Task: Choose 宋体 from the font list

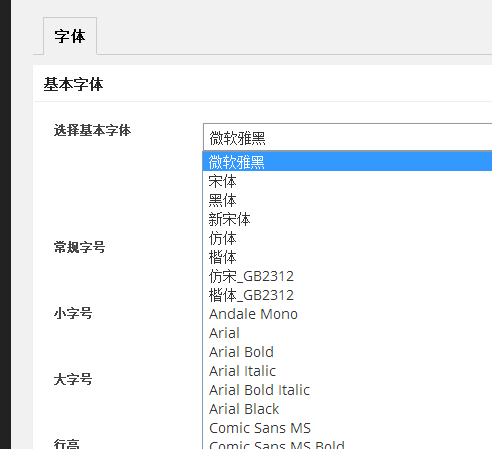Action: (x=347, y=181)
